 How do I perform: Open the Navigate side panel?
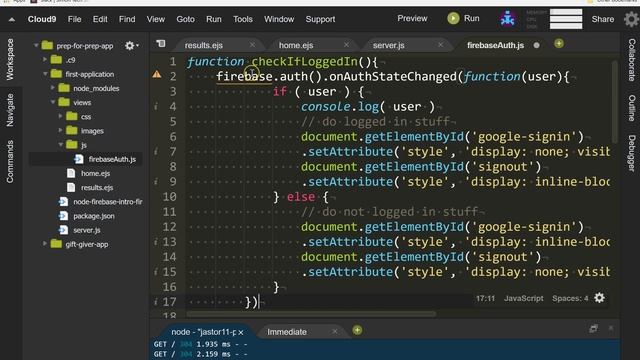(x=10, y=110)
